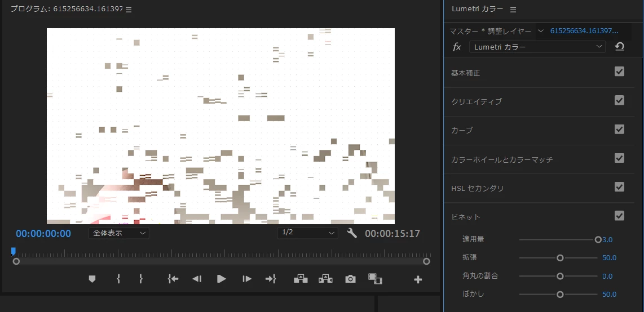Click the current timecode 00:00:00:00
The width and height of the screenshot is (644, 312).
[43, 234]
